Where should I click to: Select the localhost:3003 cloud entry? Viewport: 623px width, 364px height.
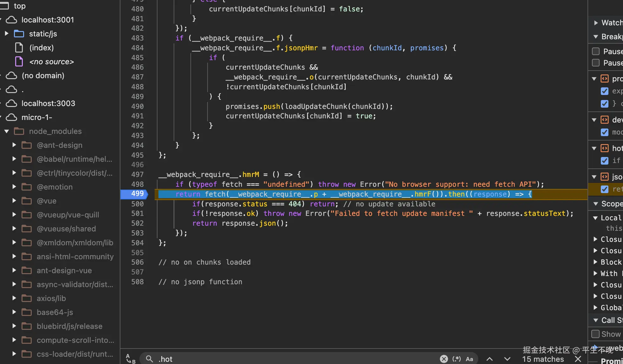(48, 104)
